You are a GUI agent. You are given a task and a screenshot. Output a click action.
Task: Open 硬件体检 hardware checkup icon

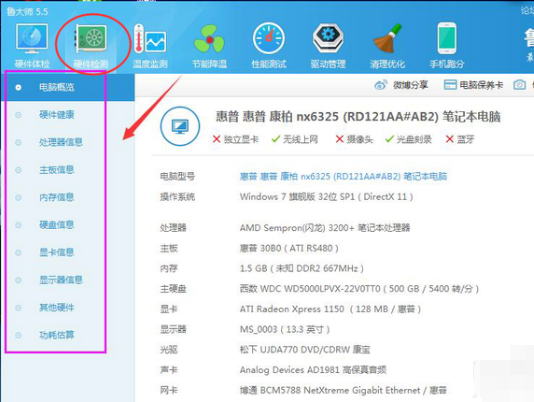click(32, 39)
